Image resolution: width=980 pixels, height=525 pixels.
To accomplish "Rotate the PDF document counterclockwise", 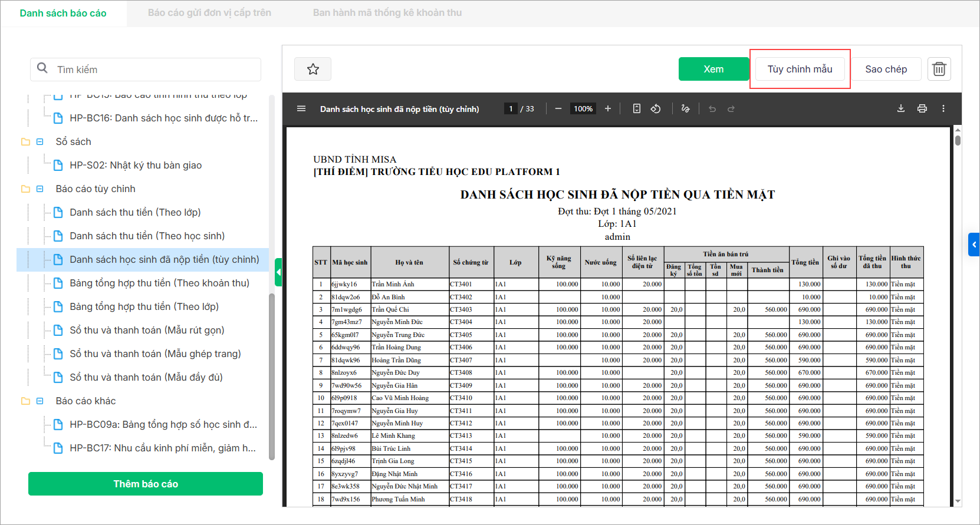I will click(656, 108).
